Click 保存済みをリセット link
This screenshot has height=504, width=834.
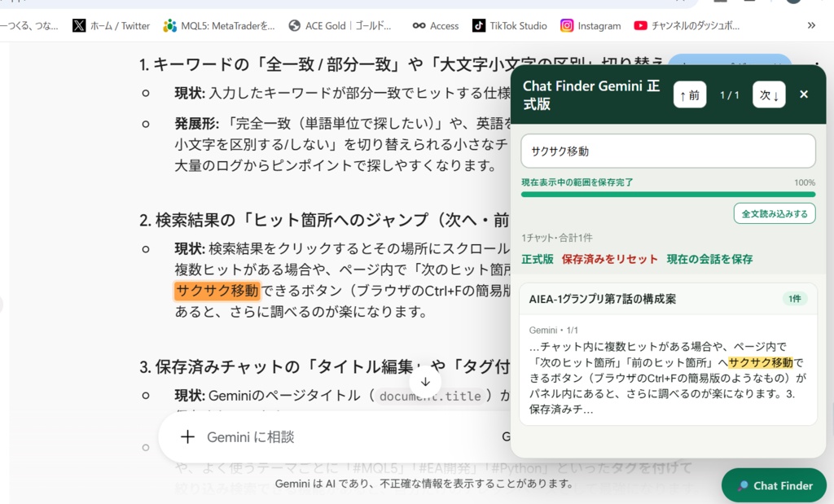(609, 259)
